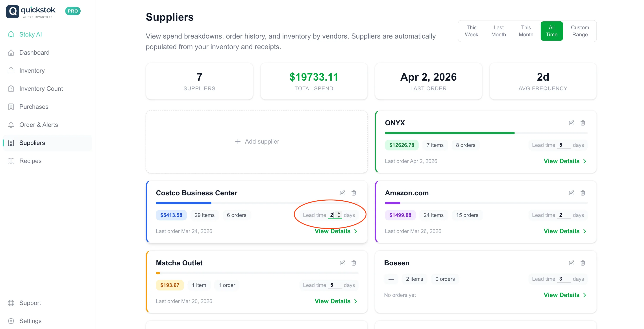Click Add supplier

(x=257, y=141)
